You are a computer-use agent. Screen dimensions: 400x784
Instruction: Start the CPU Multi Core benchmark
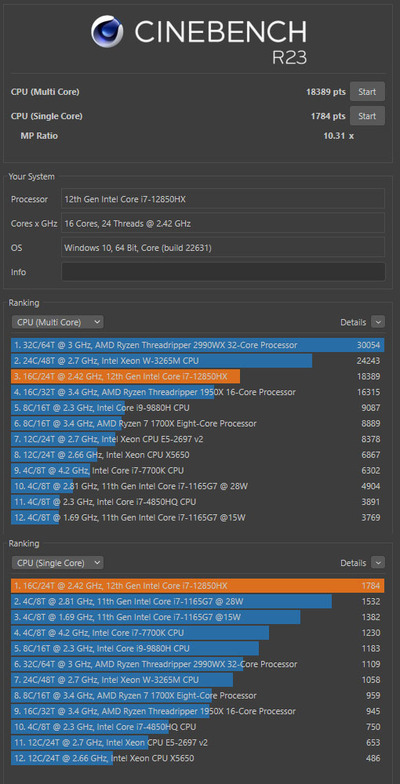pyautogui.click(x=367, y=92)
